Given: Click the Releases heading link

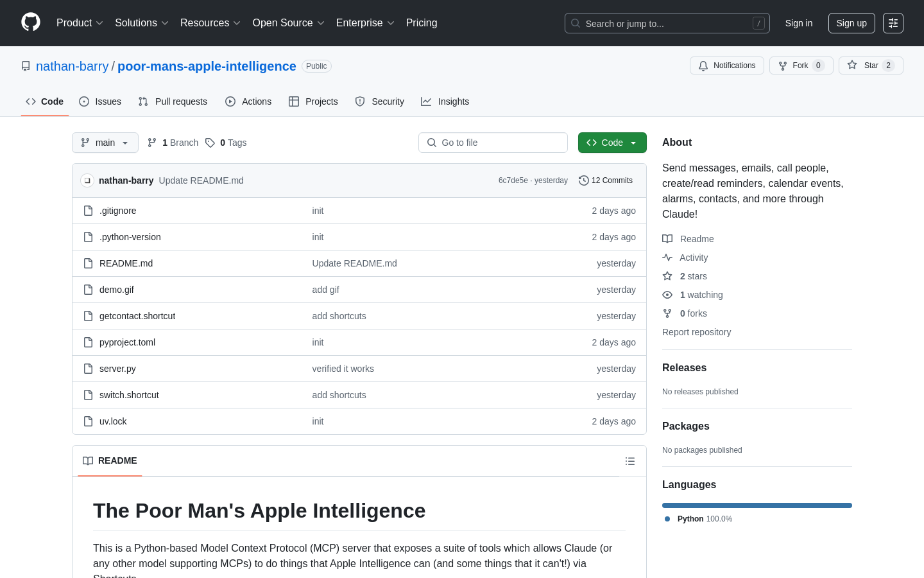Looking at the screenshot, I should pyautogui.click(x=684, y=368).
